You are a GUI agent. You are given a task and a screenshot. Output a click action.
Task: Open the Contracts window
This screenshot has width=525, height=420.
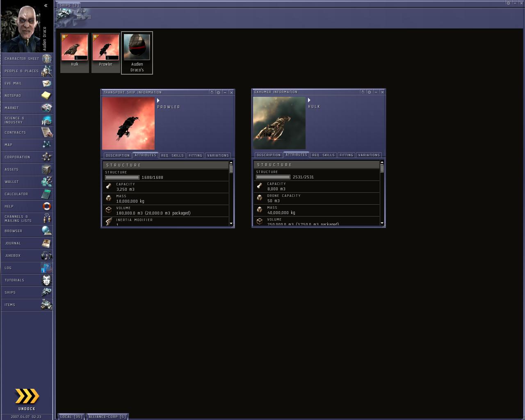(x=27, y=132)
